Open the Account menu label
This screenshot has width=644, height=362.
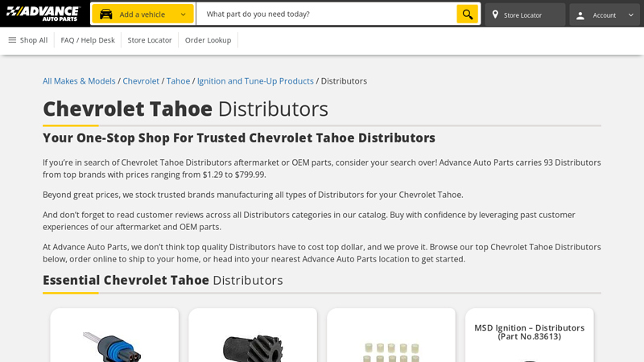coord(605,15)
